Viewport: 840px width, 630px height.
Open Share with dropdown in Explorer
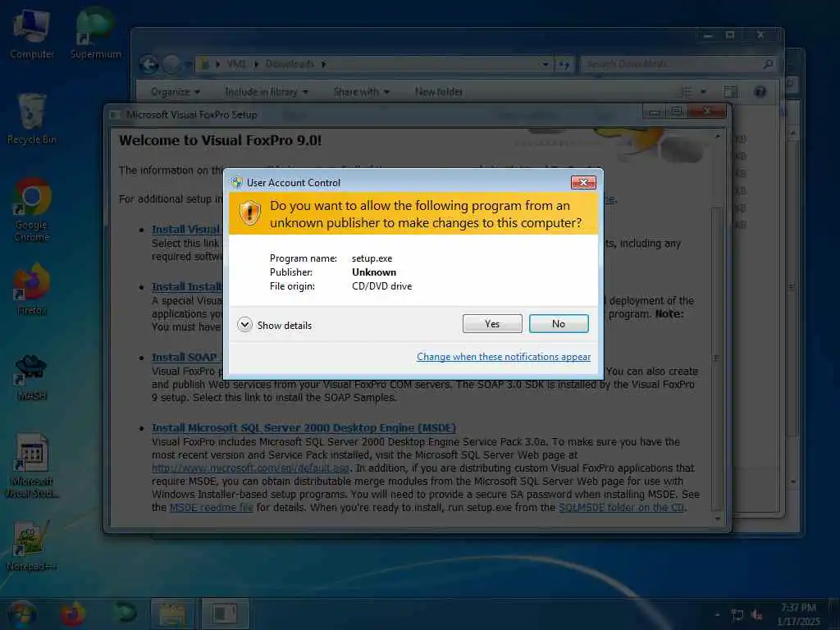coord(362,92)
